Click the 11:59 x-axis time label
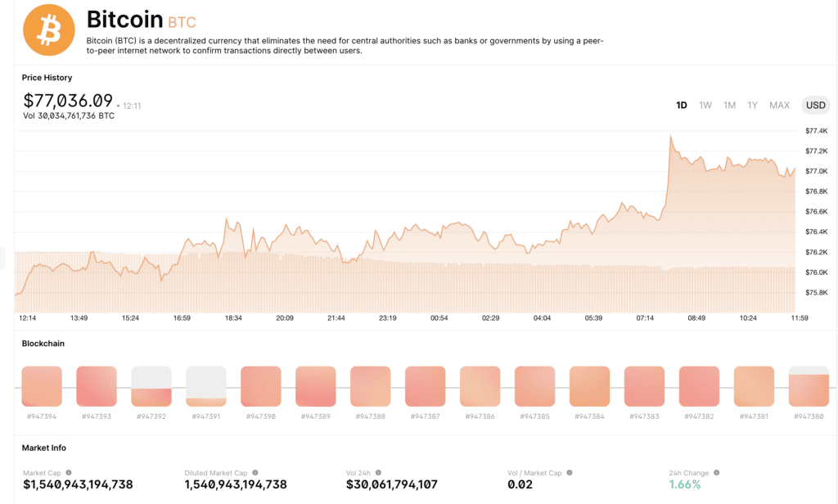Screen dimensions: 838x504 800,318
